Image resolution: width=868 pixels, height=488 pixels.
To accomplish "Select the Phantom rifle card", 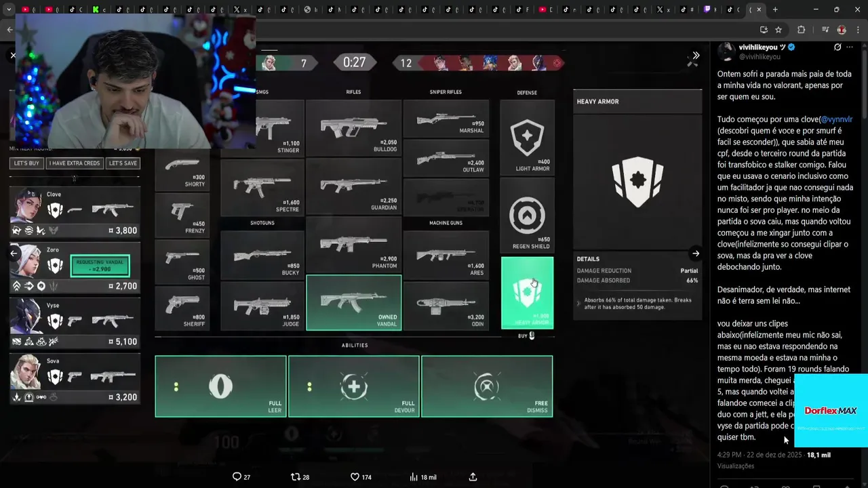I will [354, 244].
